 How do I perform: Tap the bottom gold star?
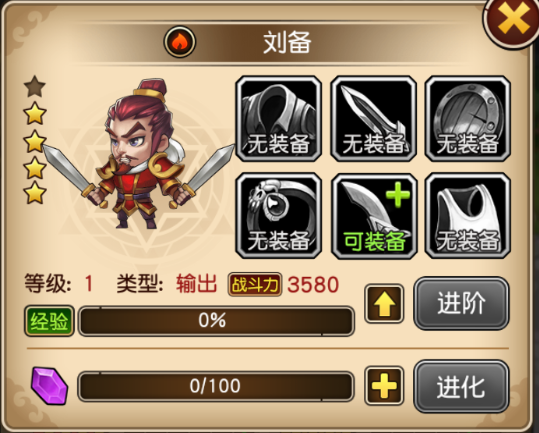click(35, 192)
